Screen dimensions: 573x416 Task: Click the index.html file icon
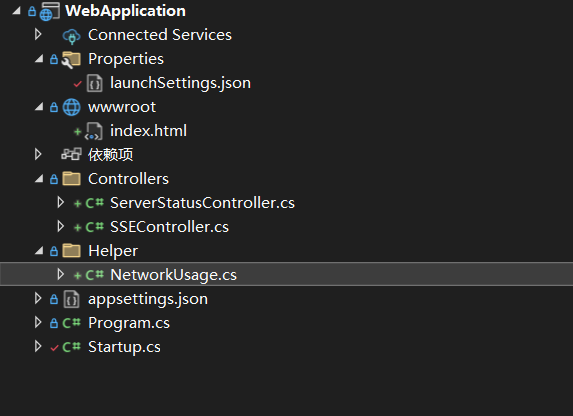click(94, 131)
